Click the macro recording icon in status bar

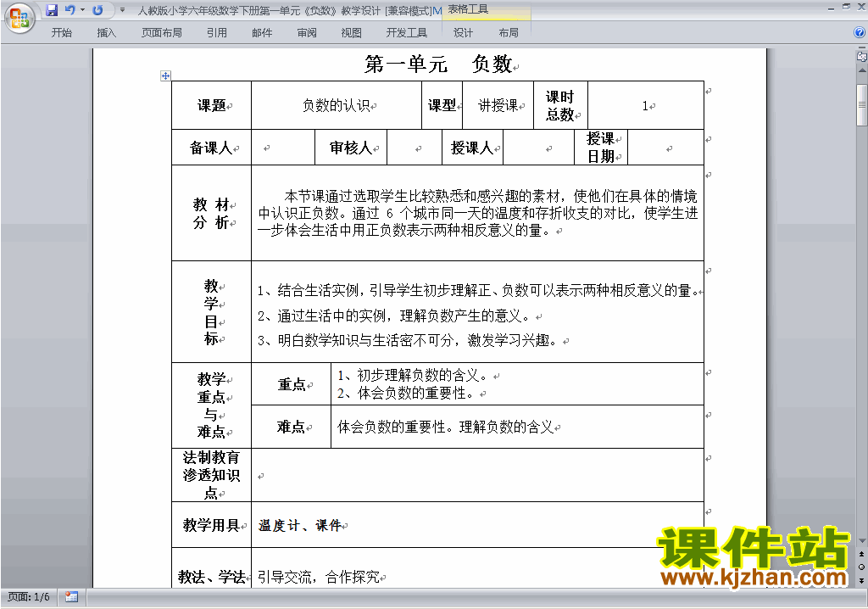coord(71,597)
